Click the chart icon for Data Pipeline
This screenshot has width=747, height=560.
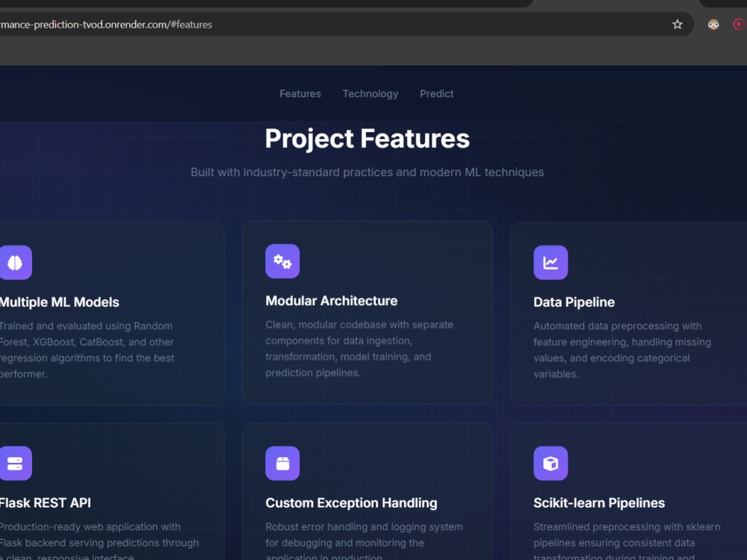pos(551,262)
